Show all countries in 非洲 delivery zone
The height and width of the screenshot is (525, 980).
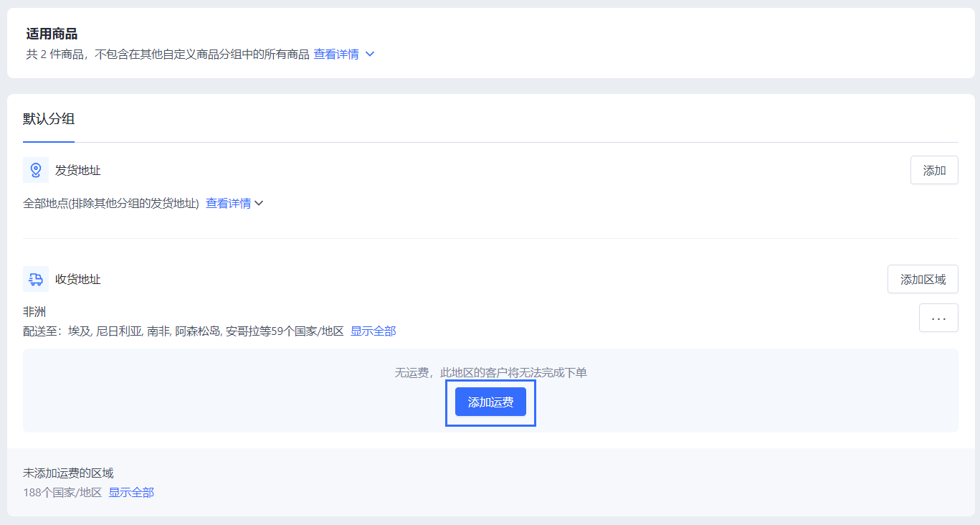pos(373,331)
